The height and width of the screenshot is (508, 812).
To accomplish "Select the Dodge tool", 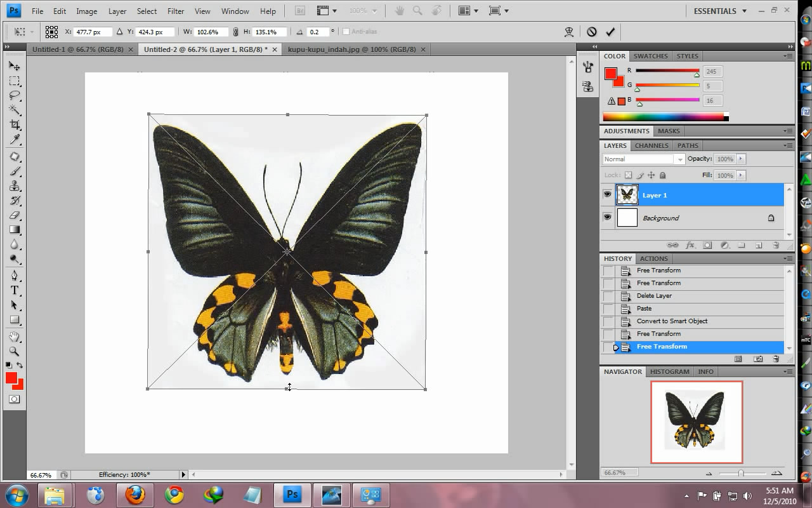I will (14, 259).
